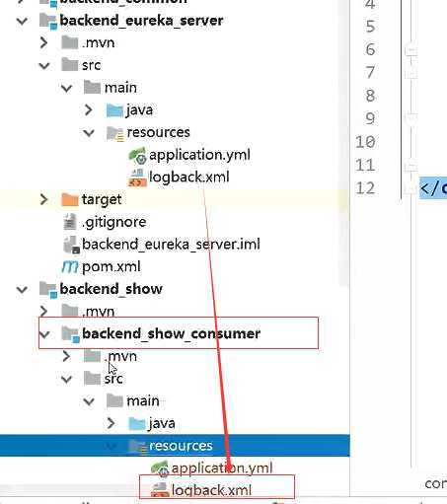
Task: Collapse src folder under backend_show_consumer
Action: coord(67,379)
